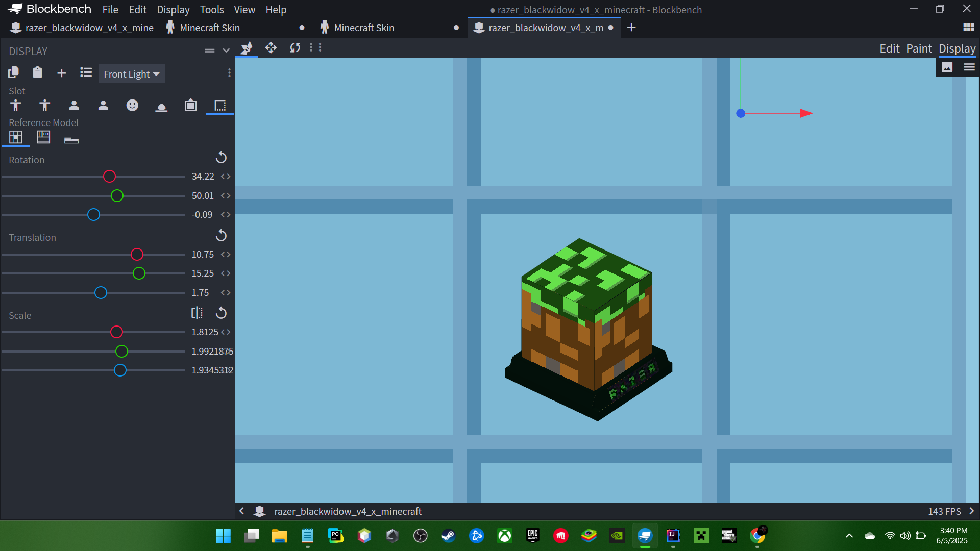The height and width of the screenshot is (551, 980).
Task: Click the 143 FPS counter
Action: 944,511
